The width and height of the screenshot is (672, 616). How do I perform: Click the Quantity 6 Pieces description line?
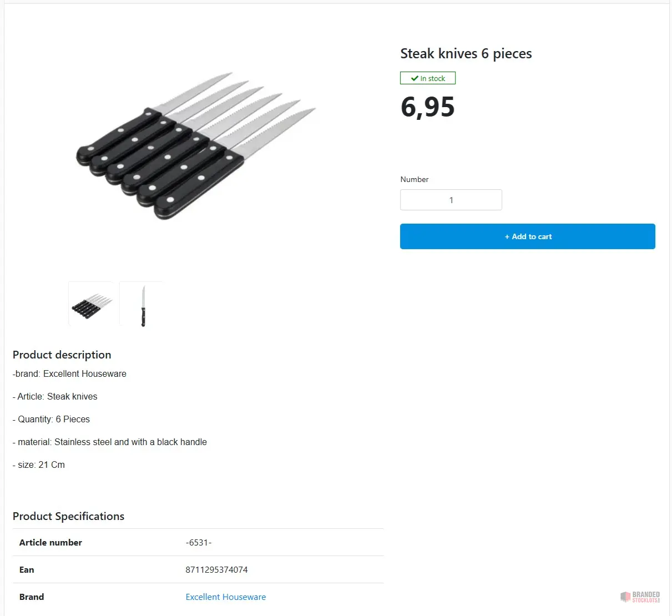52,420
